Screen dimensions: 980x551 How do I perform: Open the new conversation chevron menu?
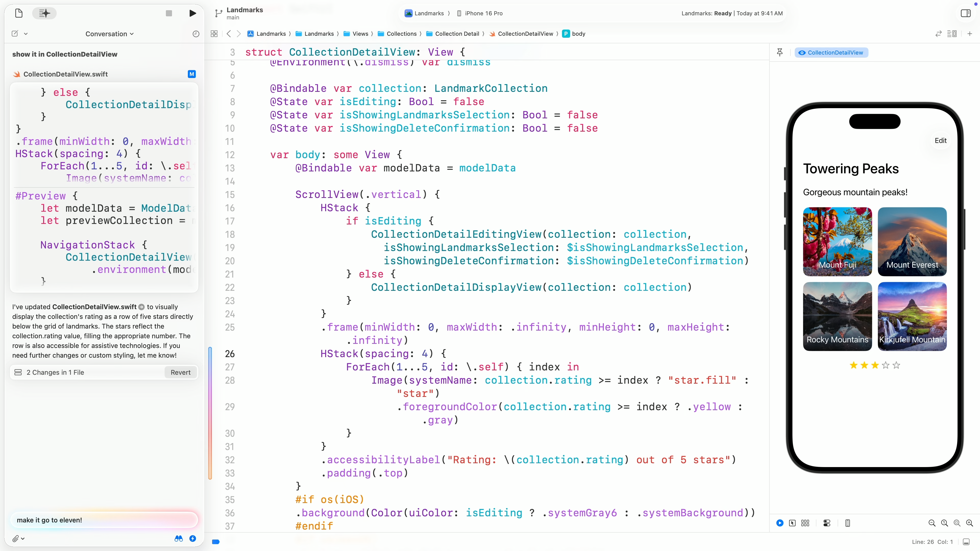click(x=26, y=34)
